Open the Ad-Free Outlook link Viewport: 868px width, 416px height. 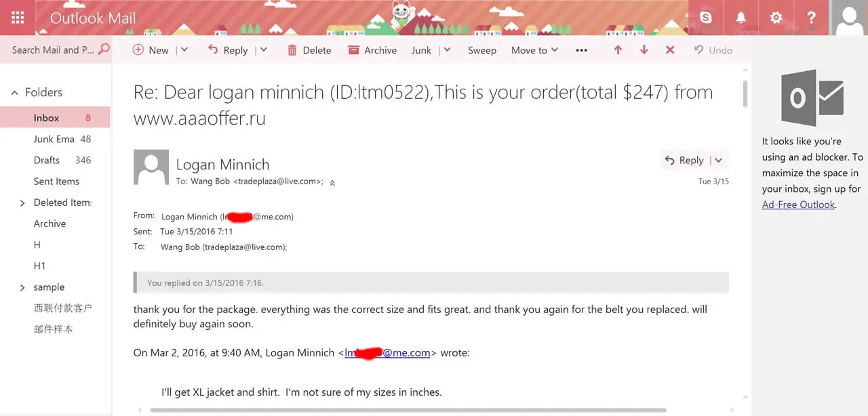[x=798, y=205]
